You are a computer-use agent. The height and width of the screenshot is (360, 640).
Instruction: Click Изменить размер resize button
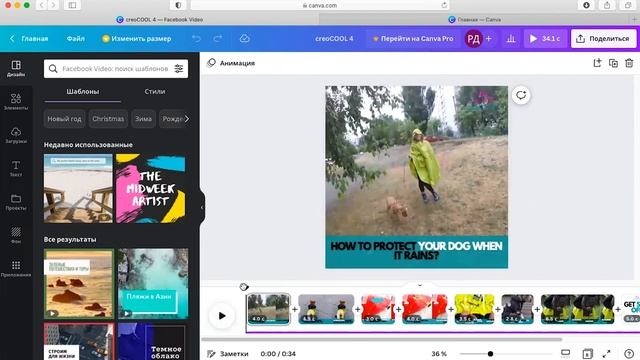tap(137, 39)
